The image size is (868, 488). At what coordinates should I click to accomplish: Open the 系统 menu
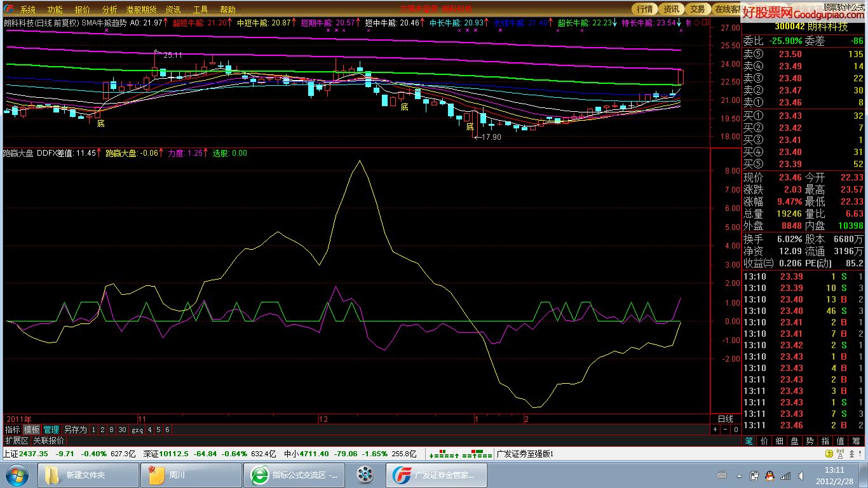pyautogui.click(x=27, y=10)
